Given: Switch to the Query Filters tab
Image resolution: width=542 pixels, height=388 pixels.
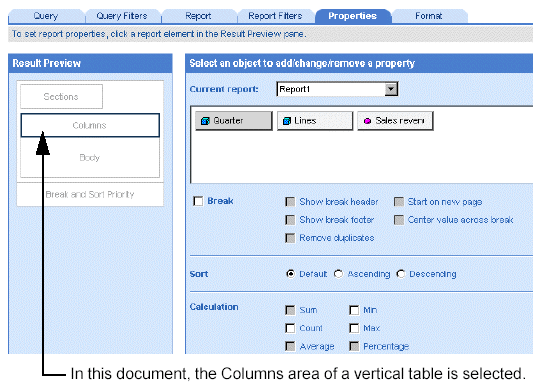Looking at the screenshot, I should [x=122, y=16].
